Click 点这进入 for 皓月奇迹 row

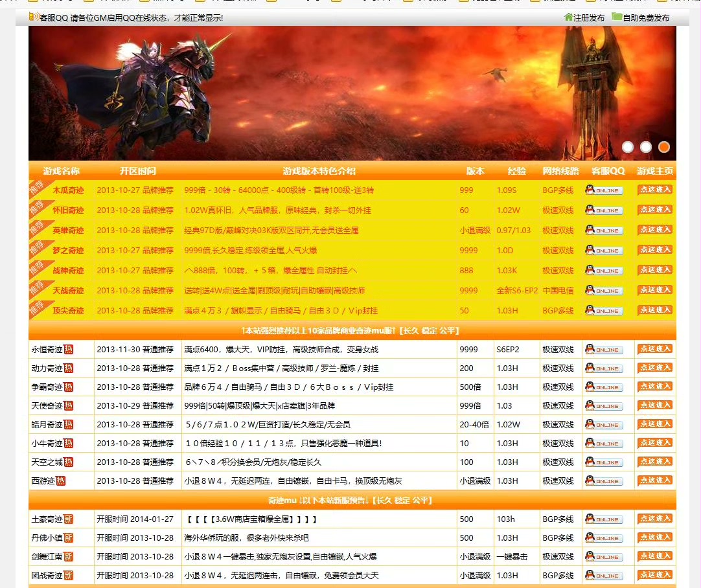[655, 424]
